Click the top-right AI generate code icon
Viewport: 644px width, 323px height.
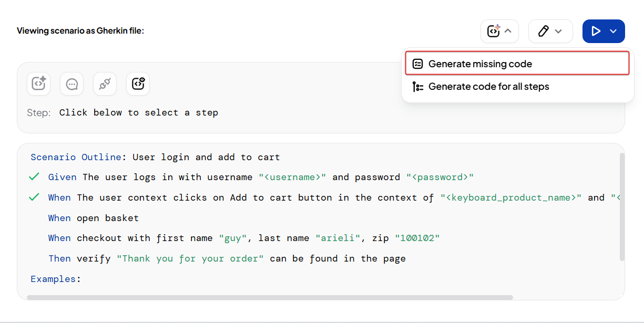tap(493, 32)
